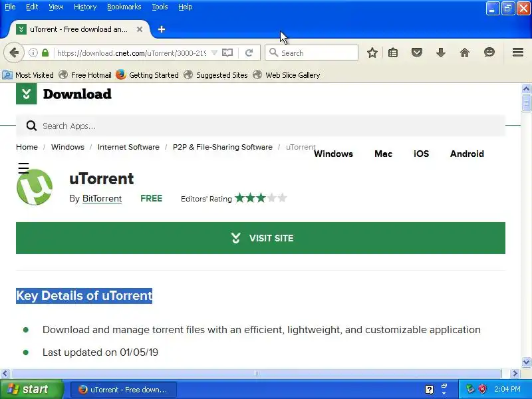532x399 pixels.
Task: Open the File menu
Action: (x=10, y=7)
